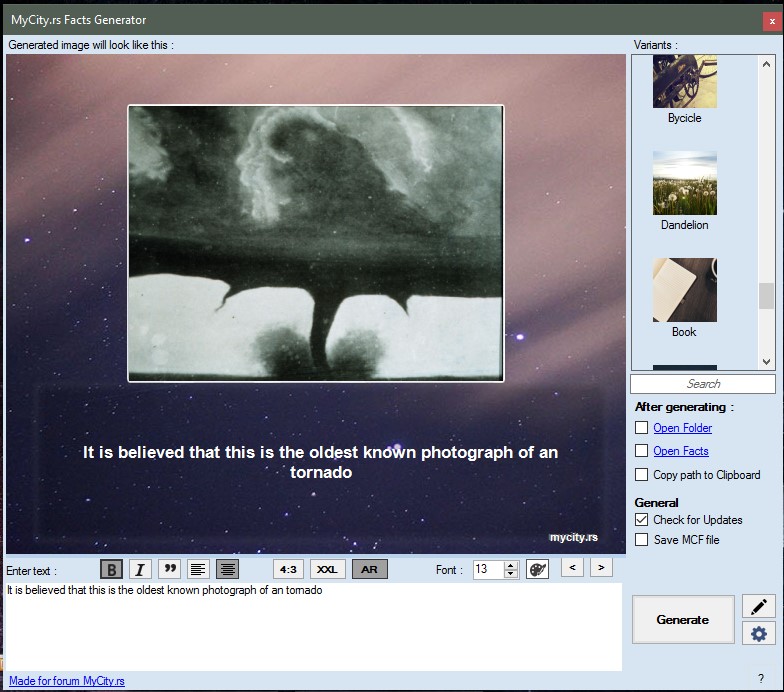This screenshot has width=784, height=692.
Task: Center-align the text
Action: pyautogui.click(x=227, y=569)
